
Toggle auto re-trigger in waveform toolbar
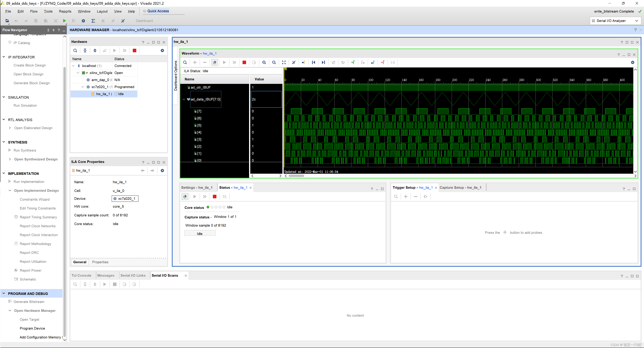click(215, 62)
